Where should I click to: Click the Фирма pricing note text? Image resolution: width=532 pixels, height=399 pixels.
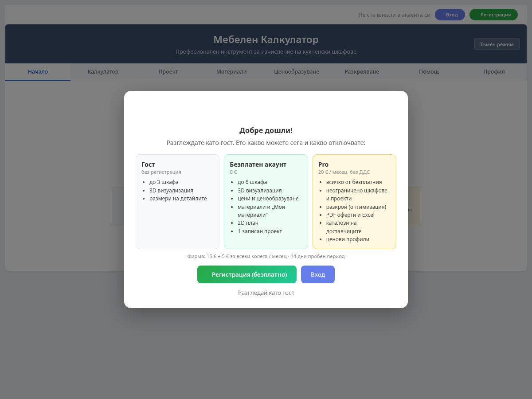click(266, 256)
